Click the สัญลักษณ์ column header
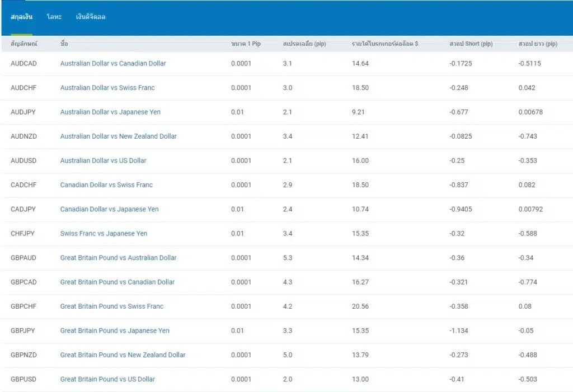Screen dimensions: 573x392 tap(24, 44)
